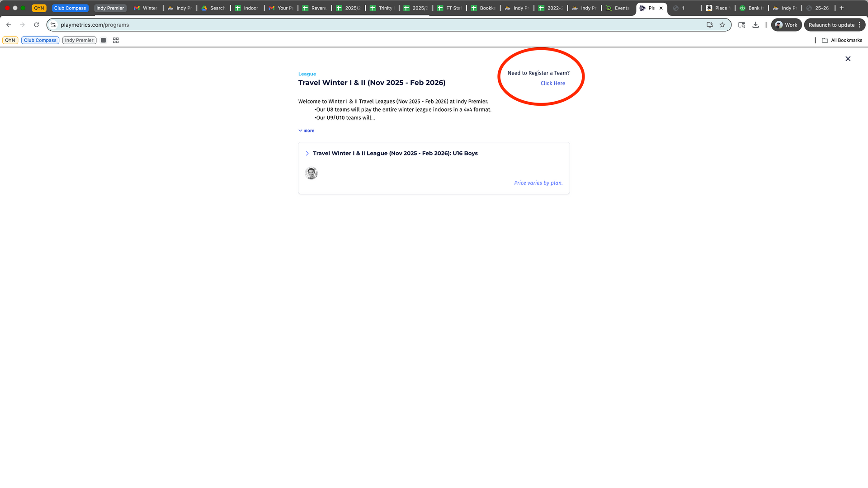Click the Travel Winter I & II program heading
The image size is (868, 488).
(372, 83)
